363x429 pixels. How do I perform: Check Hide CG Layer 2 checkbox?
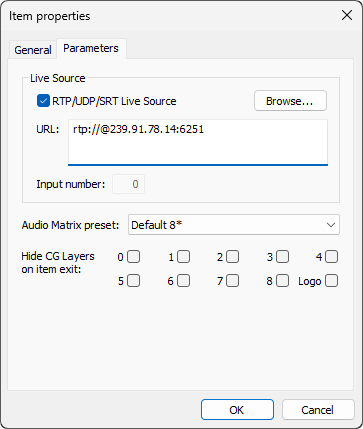(x=233, y=257)
